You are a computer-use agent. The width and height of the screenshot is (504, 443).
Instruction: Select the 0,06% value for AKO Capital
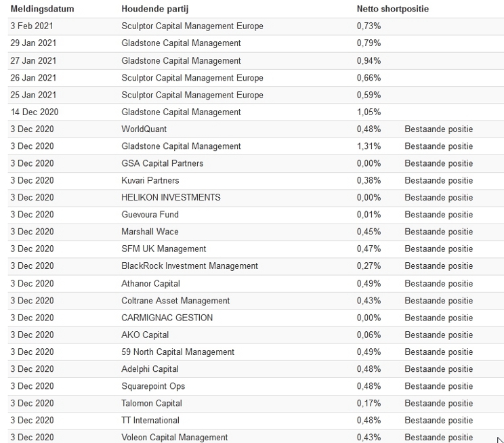point(369,335)
